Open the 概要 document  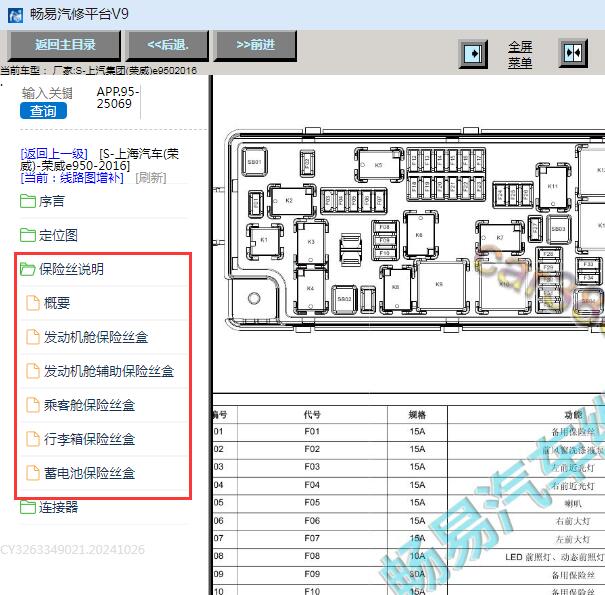pos(57,303)
